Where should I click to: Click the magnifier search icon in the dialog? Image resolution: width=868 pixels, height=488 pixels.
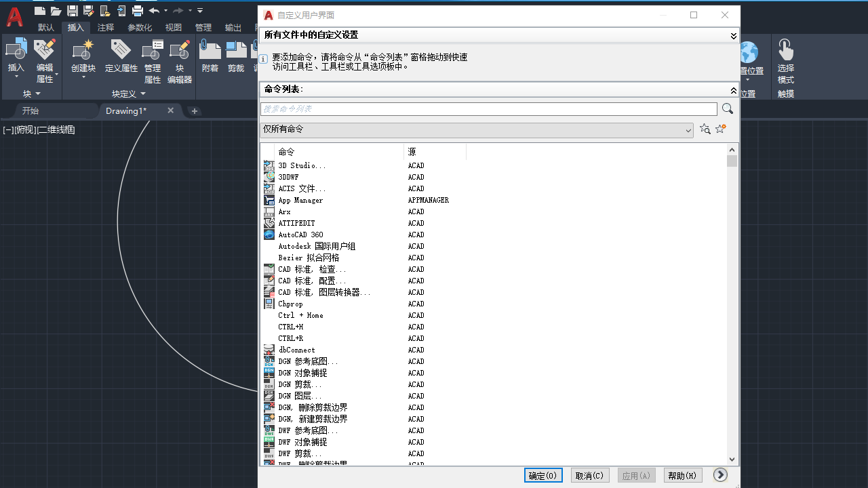pyautogui.click(x=727, y=109)
